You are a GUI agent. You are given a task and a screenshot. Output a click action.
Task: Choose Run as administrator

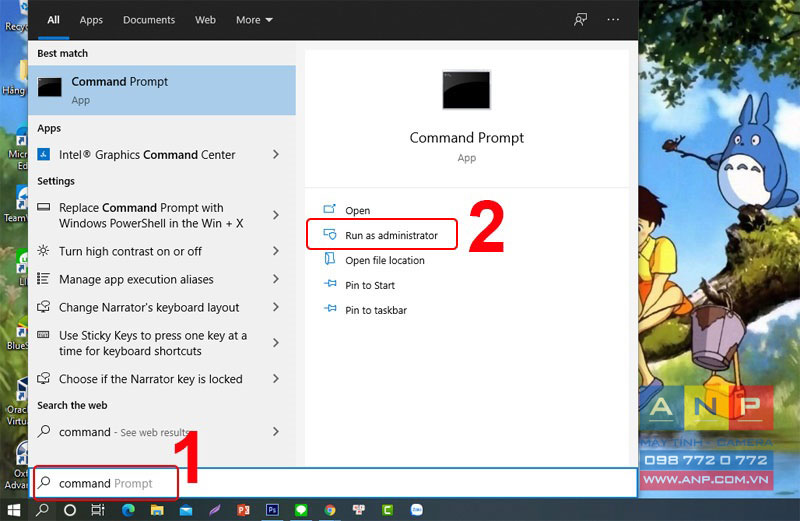tap(391, 235)
